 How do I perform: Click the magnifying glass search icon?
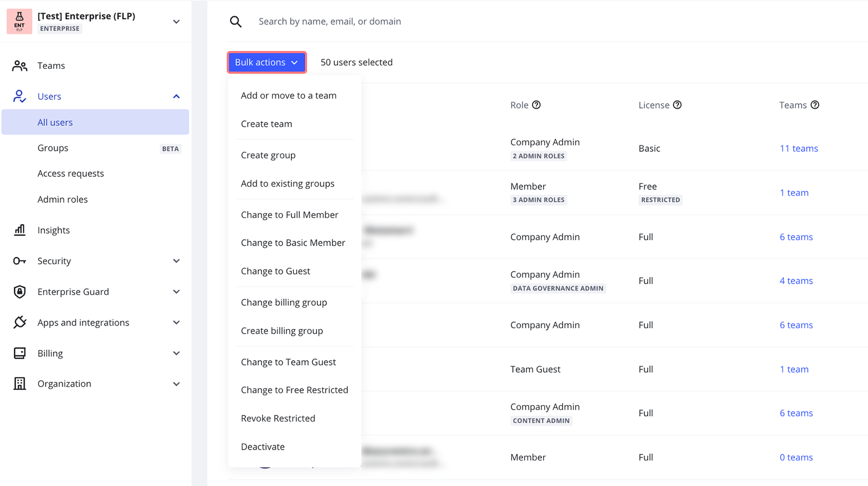[235, 22]
